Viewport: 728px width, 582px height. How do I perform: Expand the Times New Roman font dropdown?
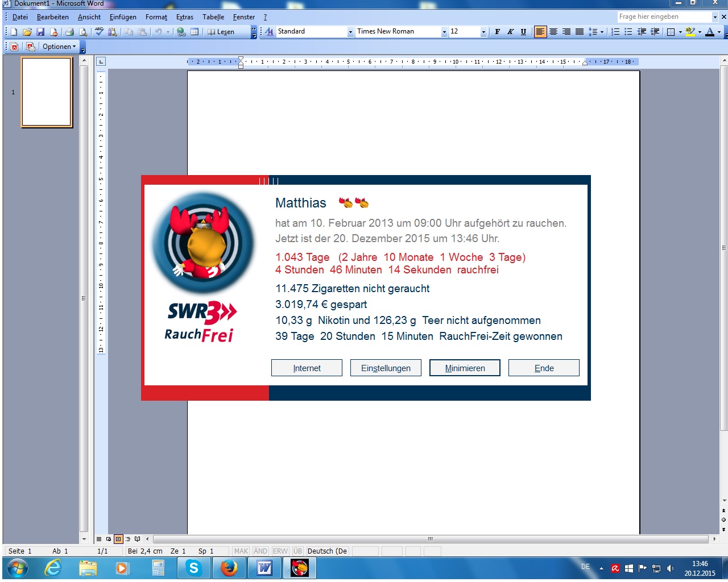click(444, 32)
